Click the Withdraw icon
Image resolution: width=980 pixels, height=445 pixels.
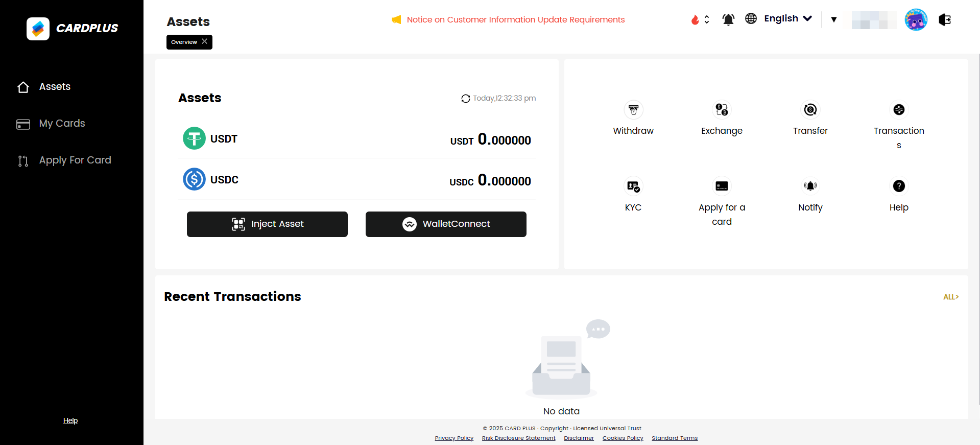[633, 110]
